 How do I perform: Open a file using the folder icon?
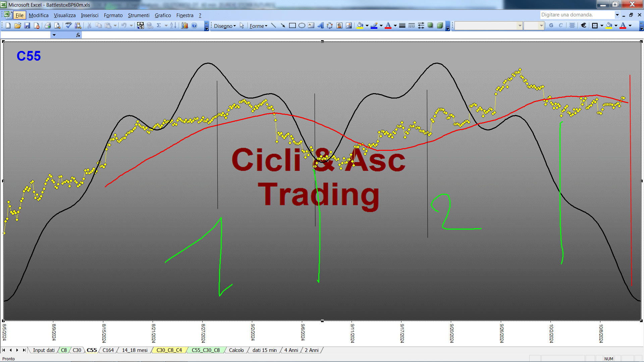pos(18,25)
